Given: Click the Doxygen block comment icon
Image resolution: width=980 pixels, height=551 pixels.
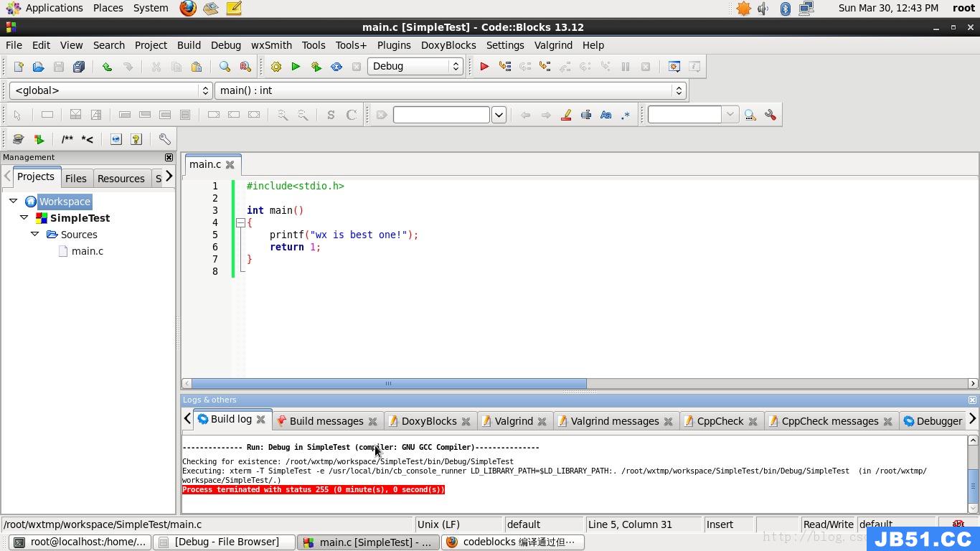Looking at the screenshot, I should pos(67,139).
